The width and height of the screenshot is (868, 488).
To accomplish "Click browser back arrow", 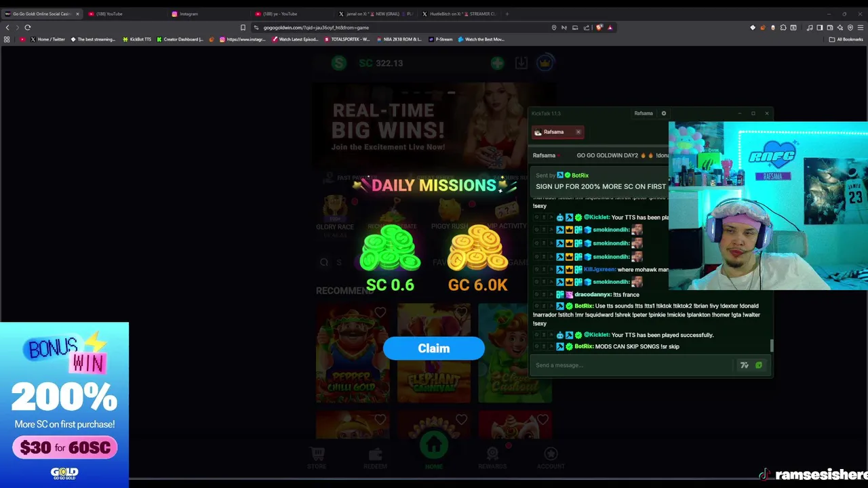I will tap(7, 27).
